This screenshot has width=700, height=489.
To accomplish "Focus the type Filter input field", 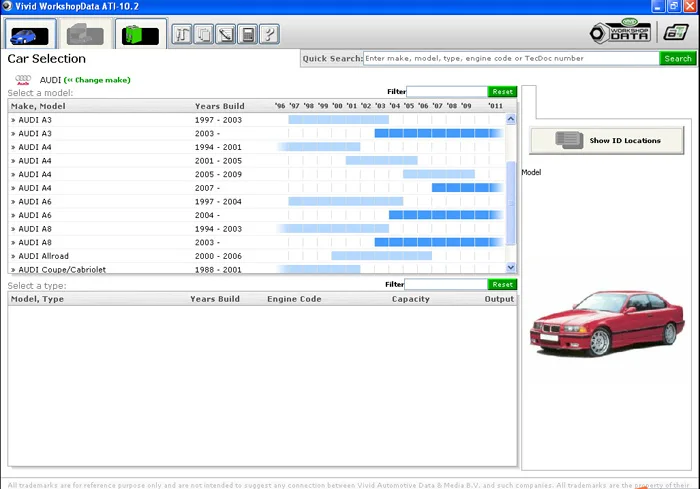I will pyautogui.click(x=446, y=284).
